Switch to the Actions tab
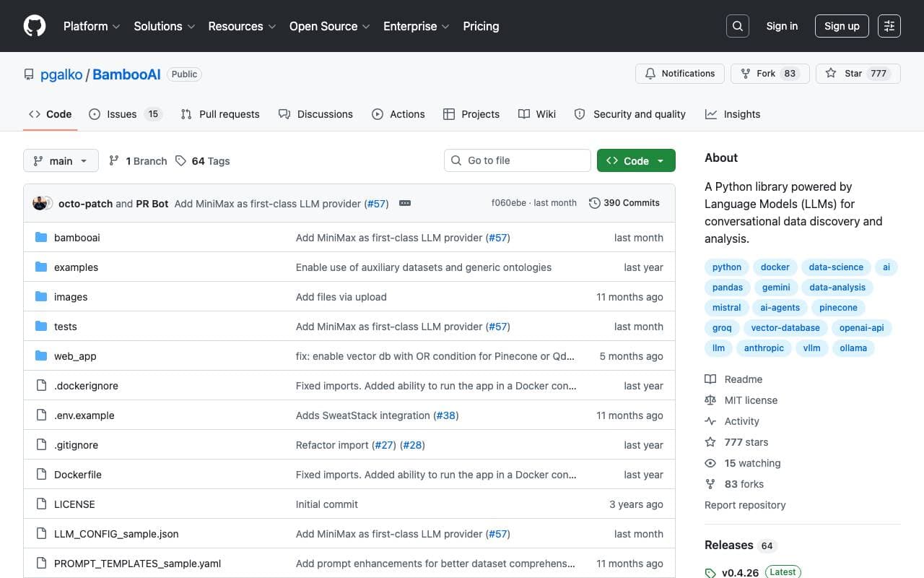Viewport: 924px width, 578px height. 398,114
